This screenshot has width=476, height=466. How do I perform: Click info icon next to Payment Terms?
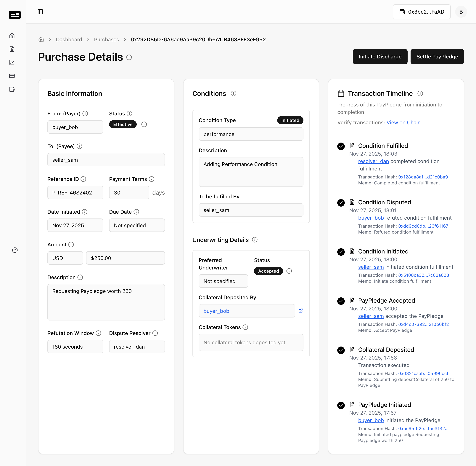pyautogui.click(x=152, y=179)
